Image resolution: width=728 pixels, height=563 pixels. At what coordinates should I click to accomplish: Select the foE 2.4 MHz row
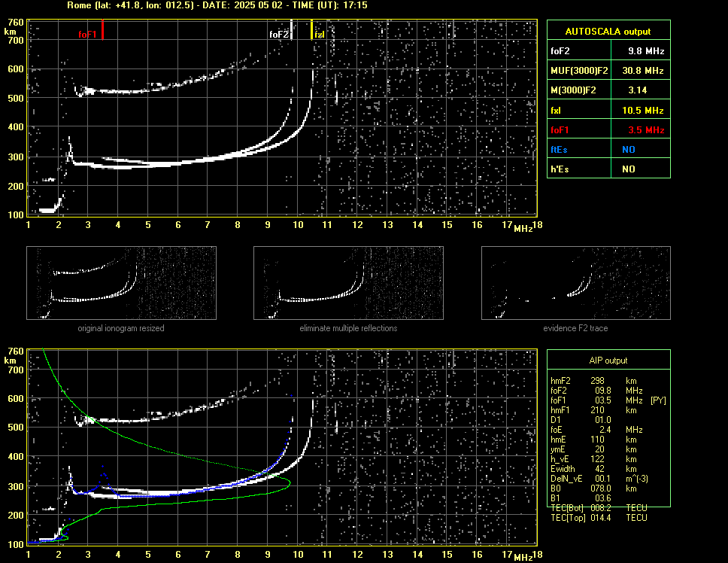[x=596, y=430]
